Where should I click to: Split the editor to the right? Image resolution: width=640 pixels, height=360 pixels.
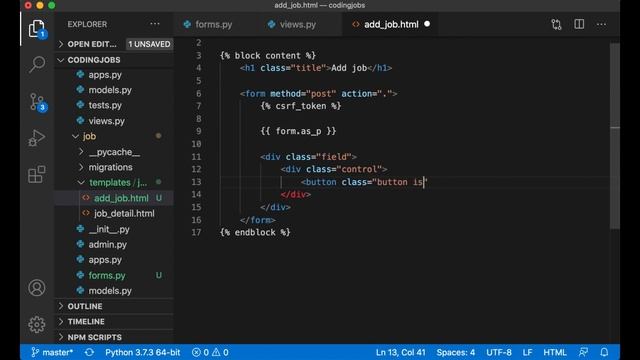(x=579, y=24)
